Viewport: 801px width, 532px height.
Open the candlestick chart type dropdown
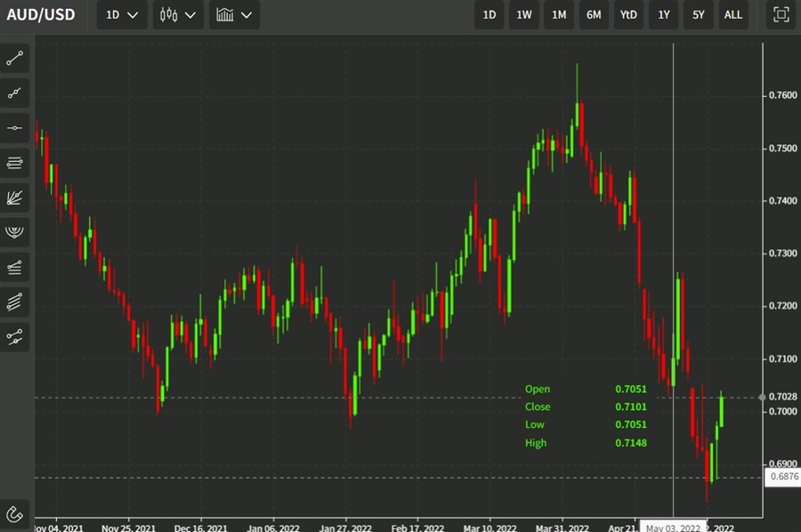(x=178, y=15)
